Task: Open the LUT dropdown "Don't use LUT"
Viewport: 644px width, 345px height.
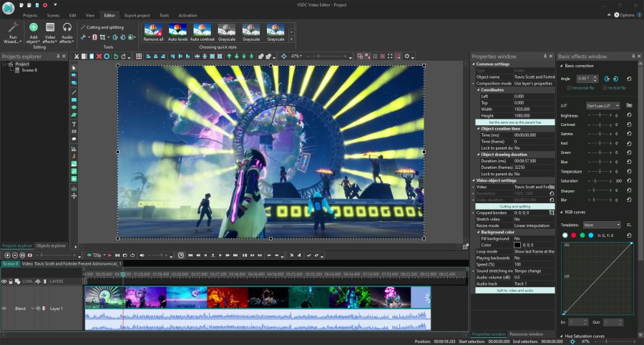Action: [603, 106]
